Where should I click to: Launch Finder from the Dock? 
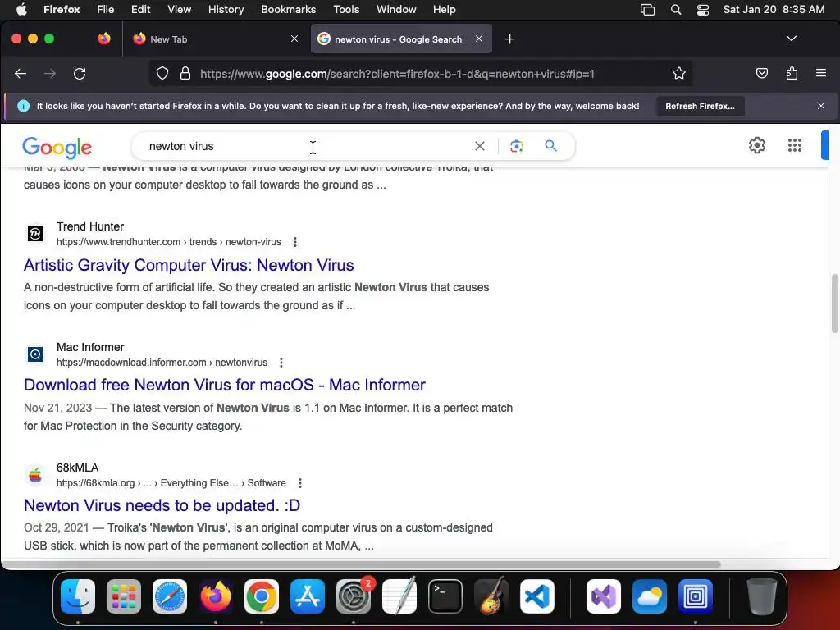tap(78, 596)
